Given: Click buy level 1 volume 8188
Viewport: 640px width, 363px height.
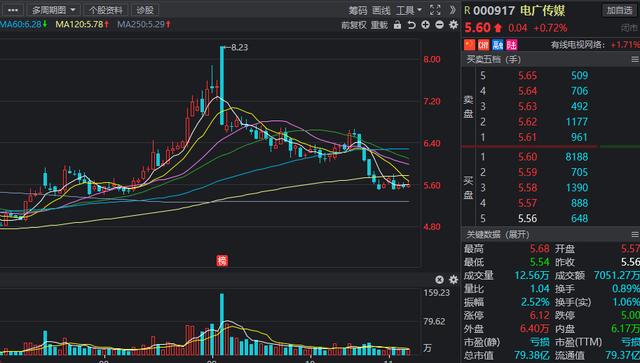Looking at the screenshot, I should tap(576, 157).
